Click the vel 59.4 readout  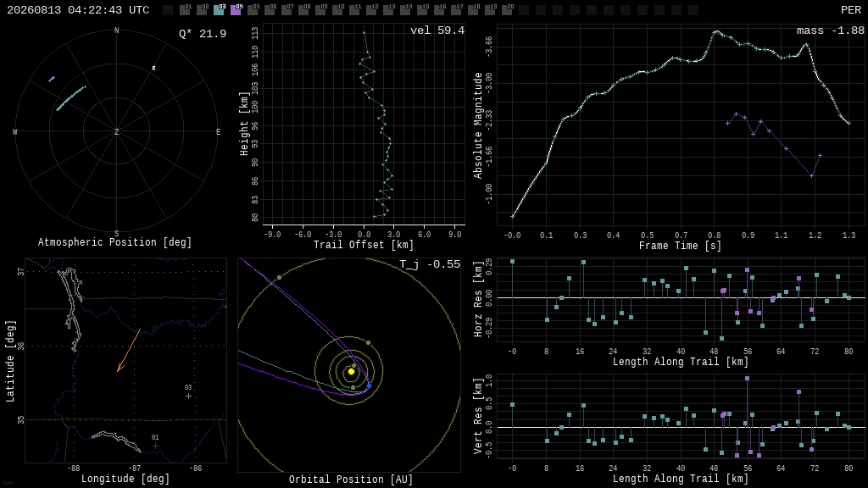click(x=437, y=30)
